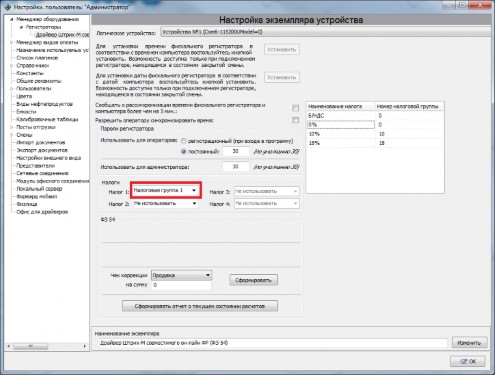
Task: Expand the Смены tree node
Action: pos(12,135)
